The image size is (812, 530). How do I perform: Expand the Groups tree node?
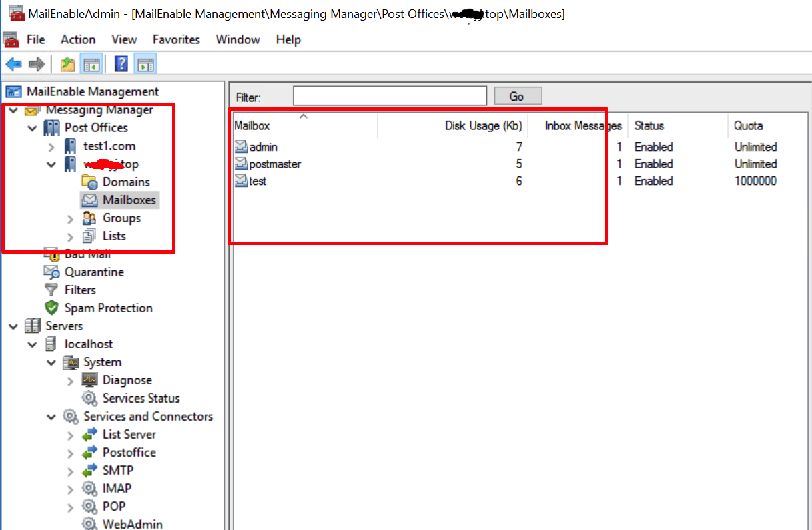click(71, 218)
